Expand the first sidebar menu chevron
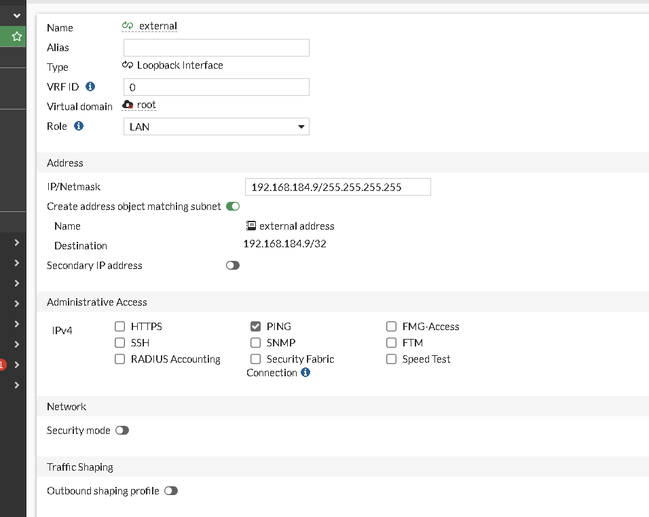Image resolution: width=649 pixels, height=517 pixels. pyautogui.click(x=16, y=243)
